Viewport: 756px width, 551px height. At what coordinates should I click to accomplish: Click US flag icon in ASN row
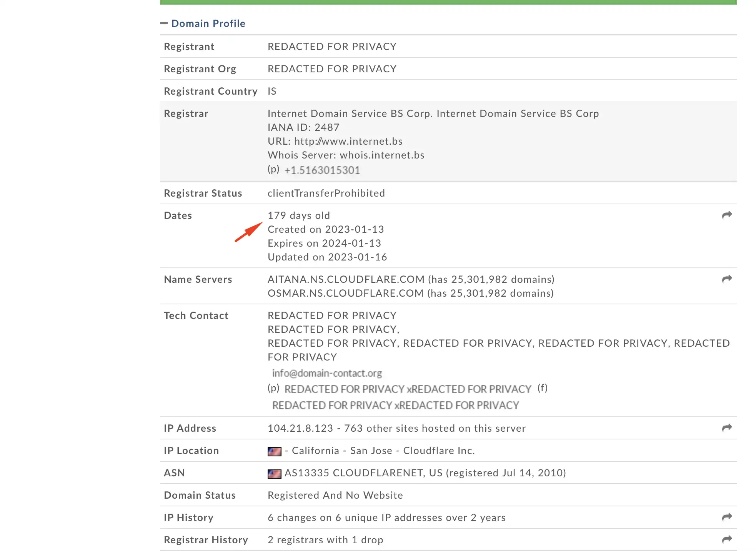[x=274, y=474]
